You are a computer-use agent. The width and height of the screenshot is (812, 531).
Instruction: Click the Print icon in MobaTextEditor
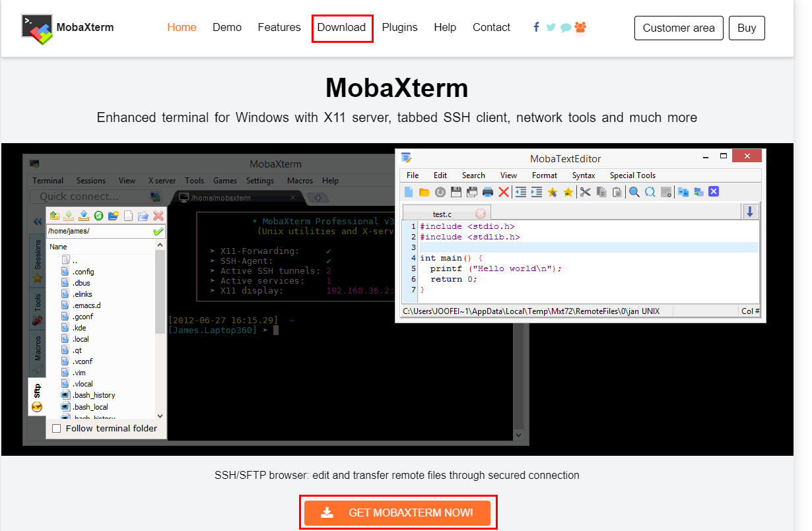tap(488, 192)
